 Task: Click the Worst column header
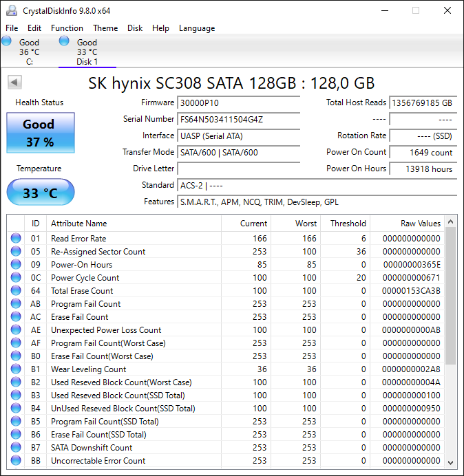click(x=295, y=224)
